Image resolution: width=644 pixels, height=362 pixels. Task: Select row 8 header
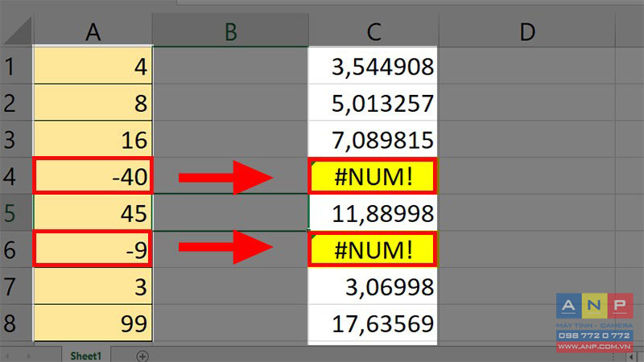(x=16, y=323)
